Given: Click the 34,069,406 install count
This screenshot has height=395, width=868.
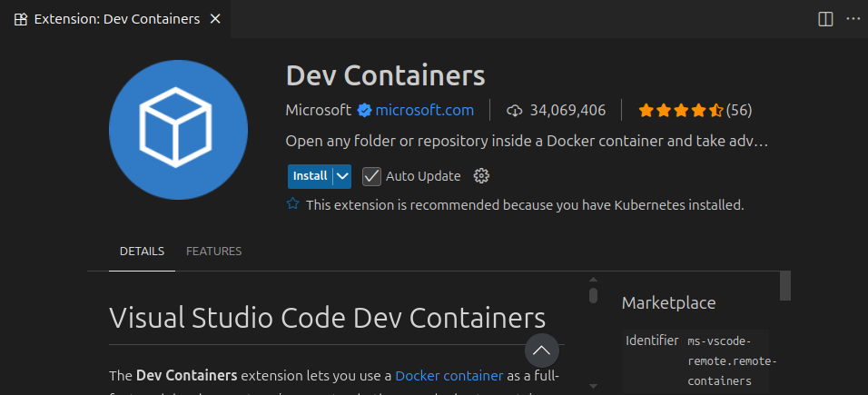Looking at the screenshot, I should (568, 110).
